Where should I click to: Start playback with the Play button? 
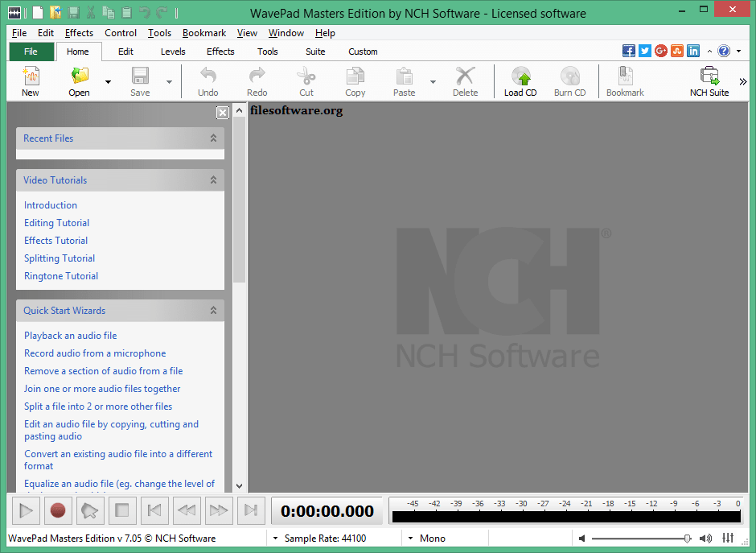click(x=26, y=510)
